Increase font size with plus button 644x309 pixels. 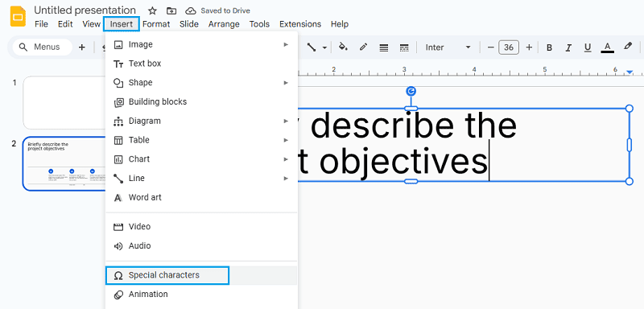[529, 47]
